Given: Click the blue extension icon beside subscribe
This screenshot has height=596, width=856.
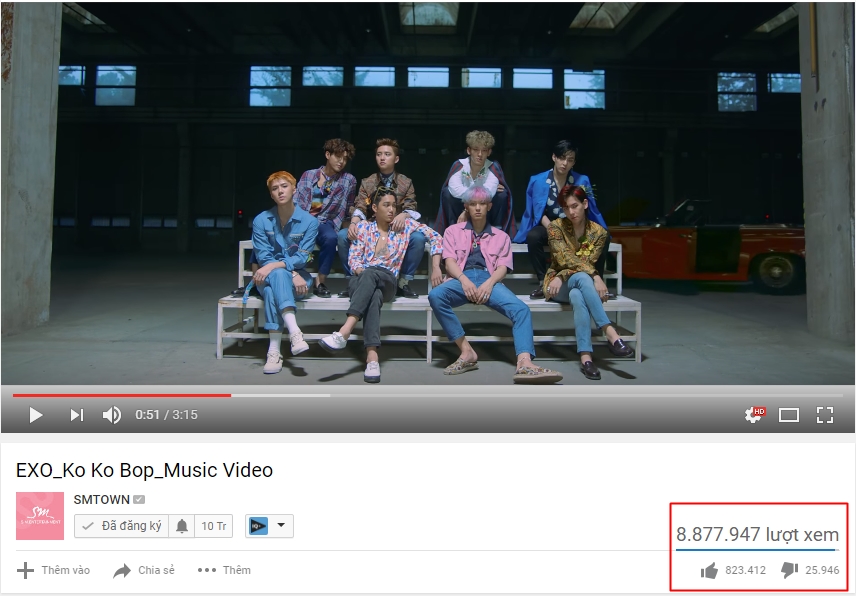Looking at the screenshot, I should pyautogui.click(x=259, y=526).
